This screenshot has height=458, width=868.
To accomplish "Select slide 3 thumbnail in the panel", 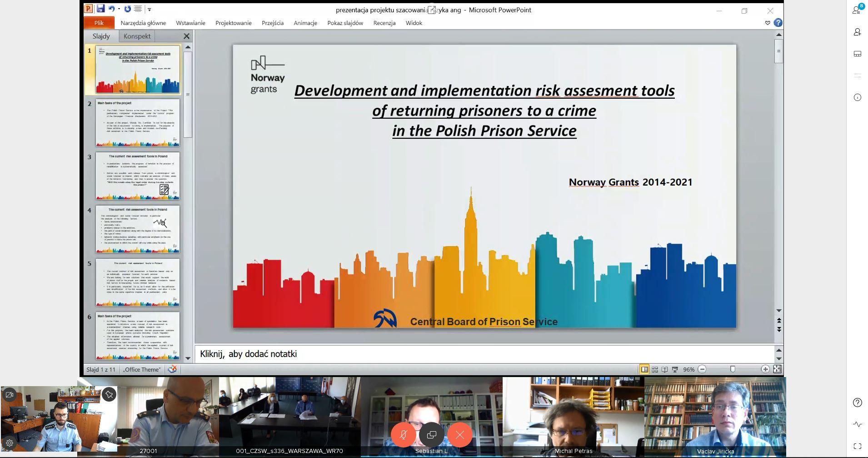I will 137,176.
